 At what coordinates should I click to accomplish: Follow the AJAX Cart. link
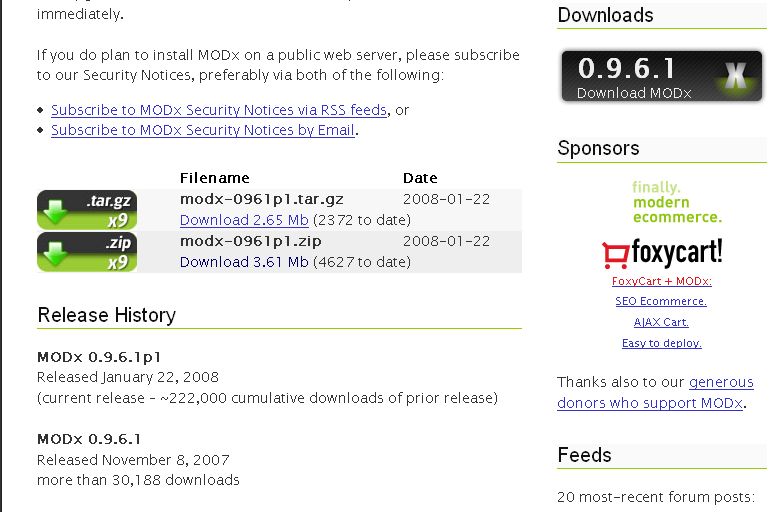(661, 322)
